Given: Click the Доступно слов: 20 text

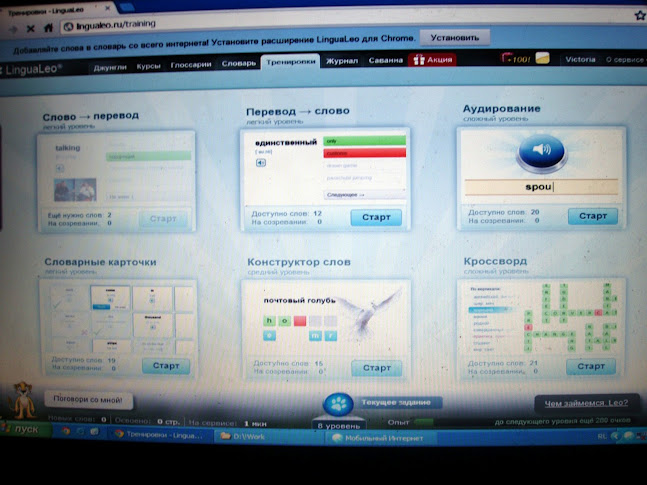Looking at the screenshot, I should point(504,212).
